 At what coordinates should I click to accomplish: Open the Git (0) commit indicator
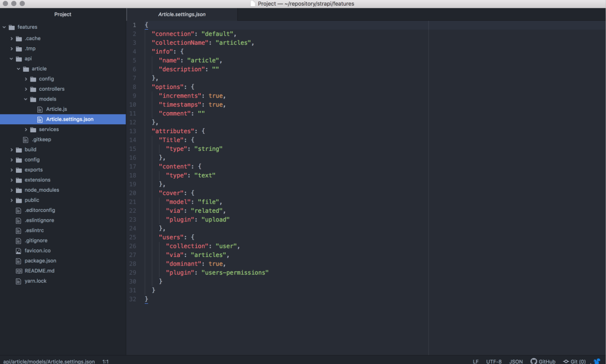tap(574, 361)
